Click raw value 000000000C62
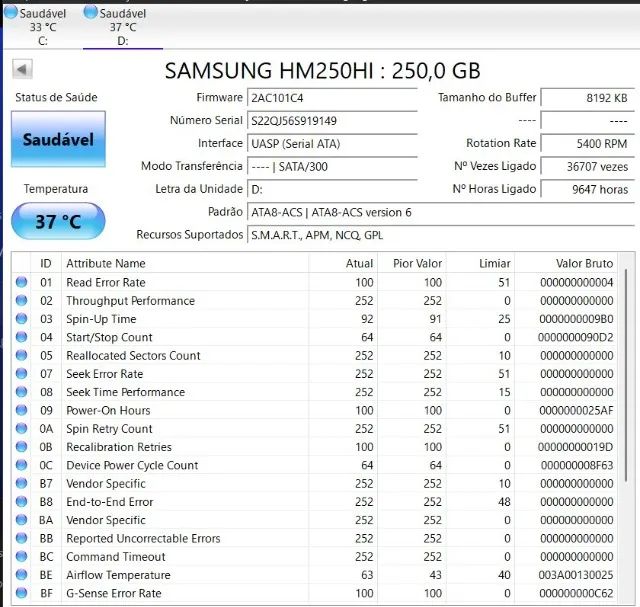The height and width of the screenshot is (607, 640). 576,593
